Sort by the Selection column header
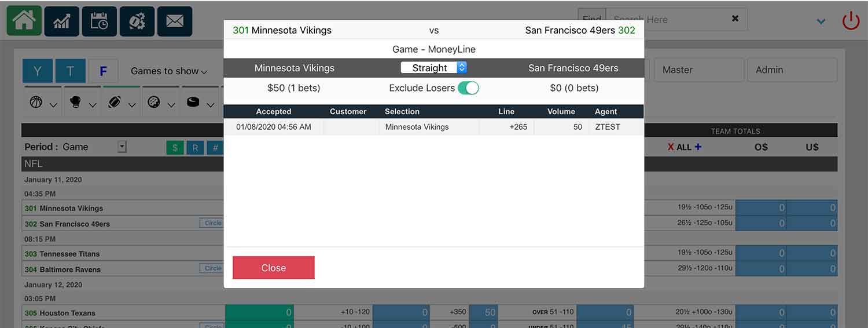 [402, 111]
